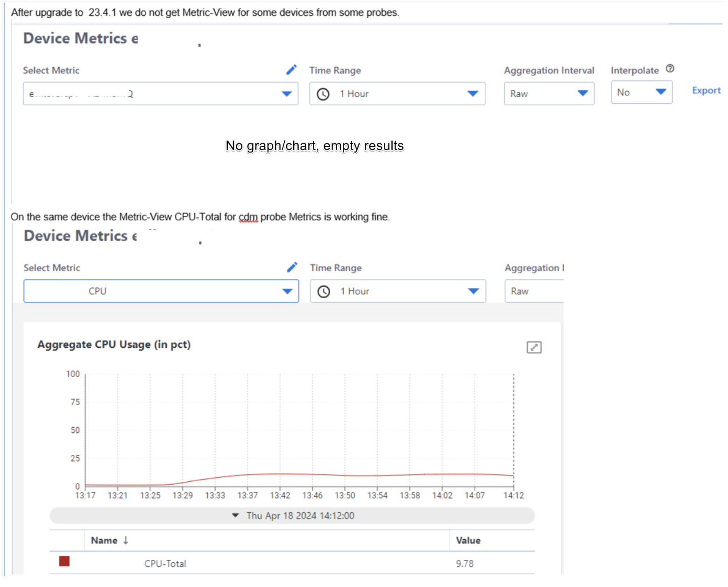Click the Interpolate help question mark icon
The image size is (728, 587).
[x=670, y=69]
